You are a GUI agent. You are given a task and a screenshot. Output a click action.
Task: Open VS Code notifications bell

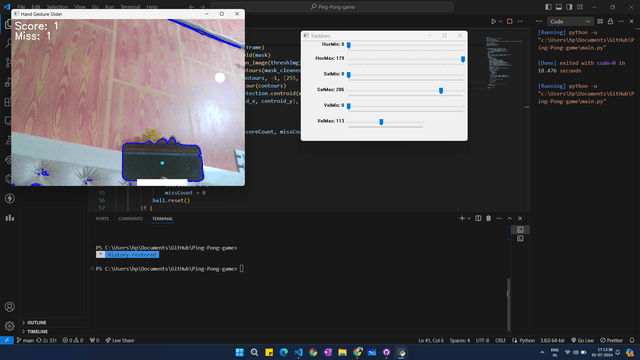(632, 340)
